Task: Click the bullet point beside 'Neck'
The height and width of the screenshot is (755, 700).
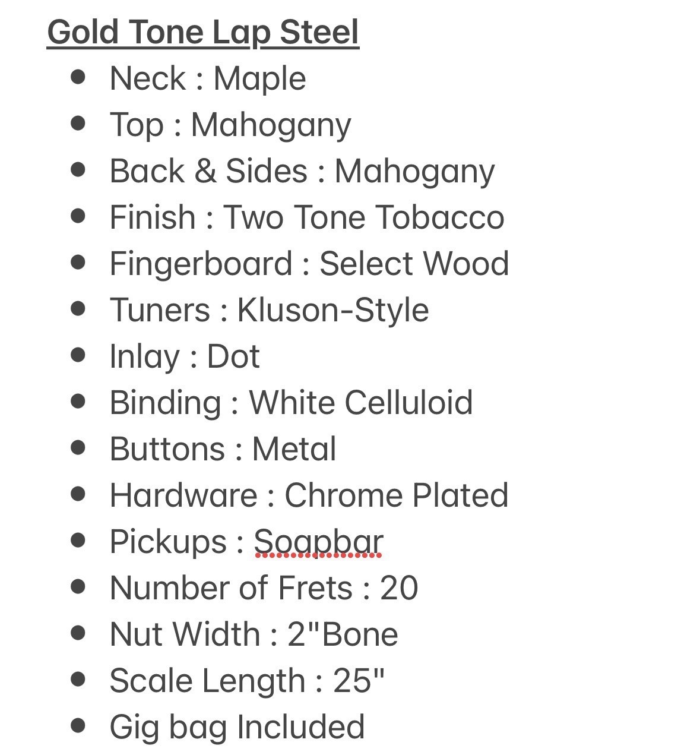Action: tap(78, 77)
